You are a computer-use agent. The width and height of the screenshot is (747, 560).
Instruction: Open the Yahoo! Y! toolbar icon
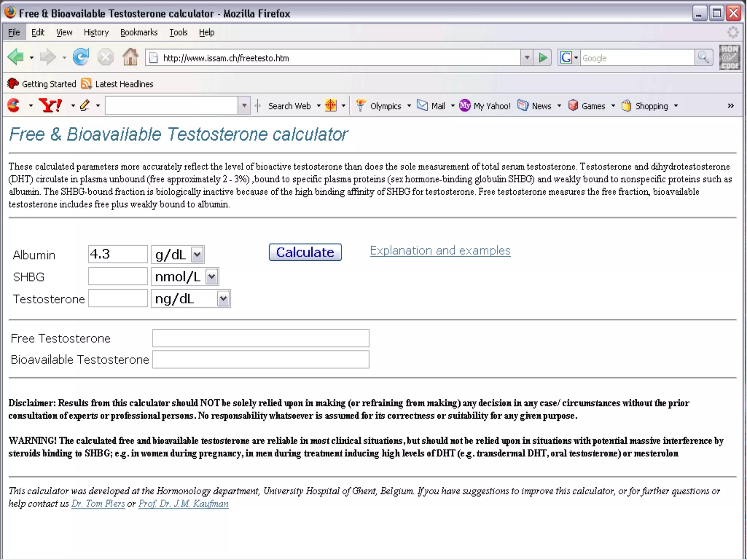(x=50, y=106)
